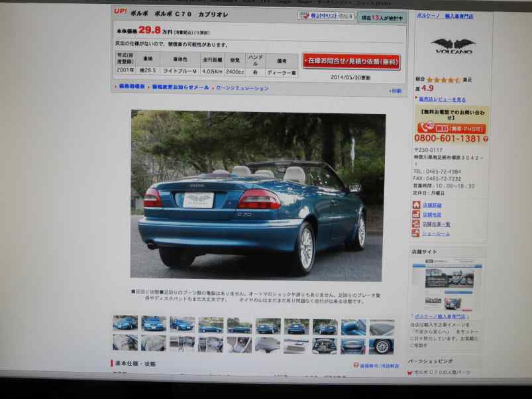This screenshot has width=532, height=399.
Task: Open ボルボ C70の人気パーツ link
Action: click(x=442, y=372)
